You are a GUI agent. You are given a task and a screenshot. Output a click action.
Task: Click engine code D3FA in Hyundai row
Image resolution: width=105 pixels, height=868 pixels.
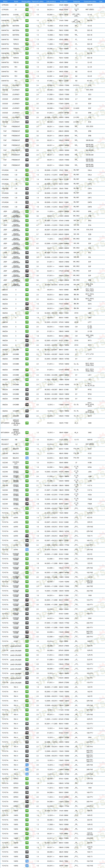pos(90,188)
